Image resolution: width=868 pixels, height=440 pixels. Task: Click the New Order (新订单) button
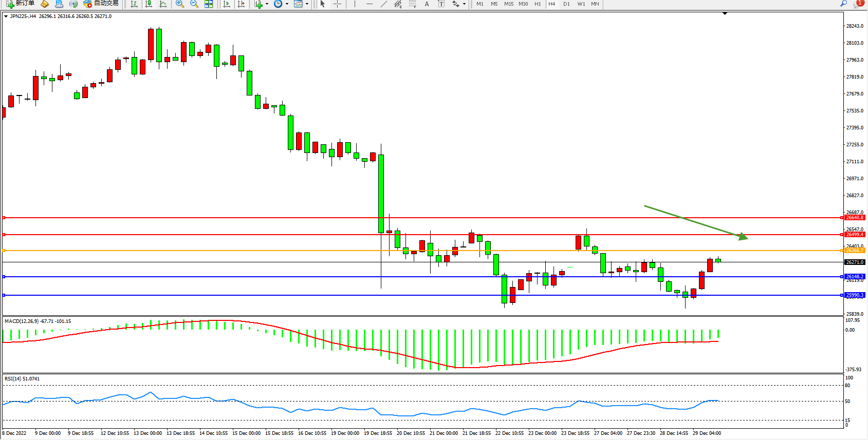click(21, 4)
